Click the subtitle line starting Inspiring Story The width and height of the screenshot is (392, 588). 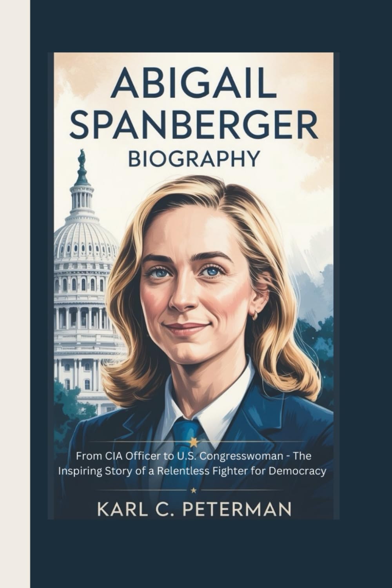192,471
